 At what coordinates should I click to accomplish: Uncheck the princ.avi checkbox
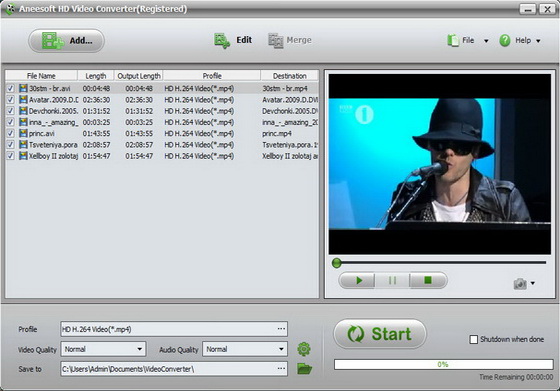click(x=11, y=133)
